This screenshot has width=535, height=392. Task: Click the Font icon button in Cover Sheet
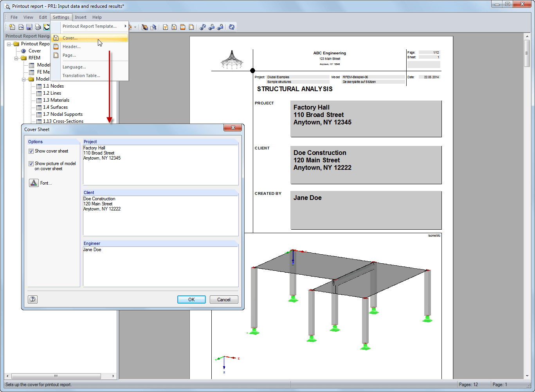(x=34, y=183)
